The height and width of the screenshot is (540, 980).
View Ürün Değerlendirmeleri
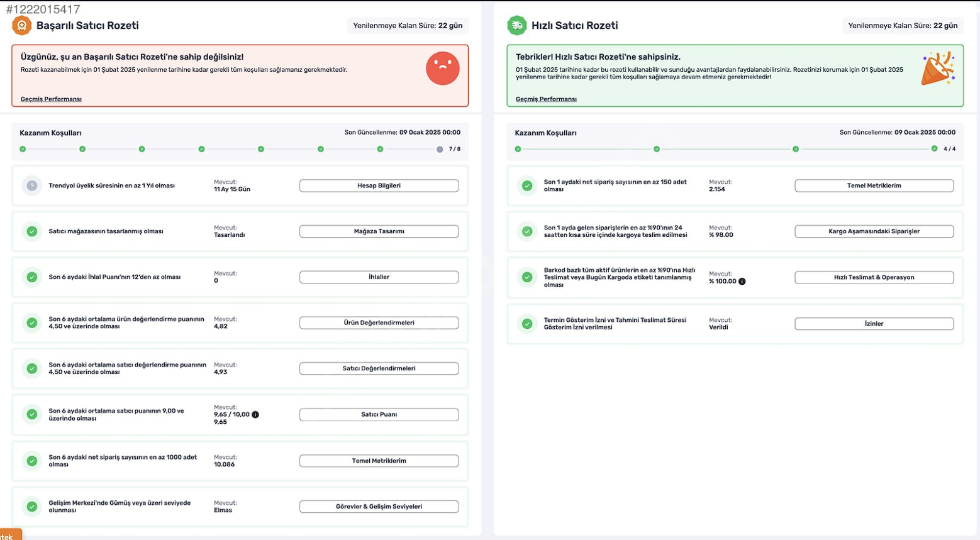point(379,322)
